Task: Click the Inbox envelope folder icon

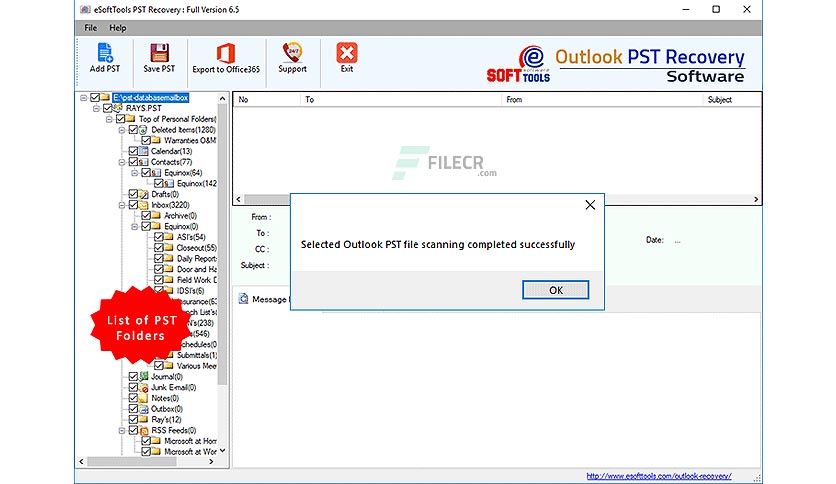Action: (x=143, y=205)
